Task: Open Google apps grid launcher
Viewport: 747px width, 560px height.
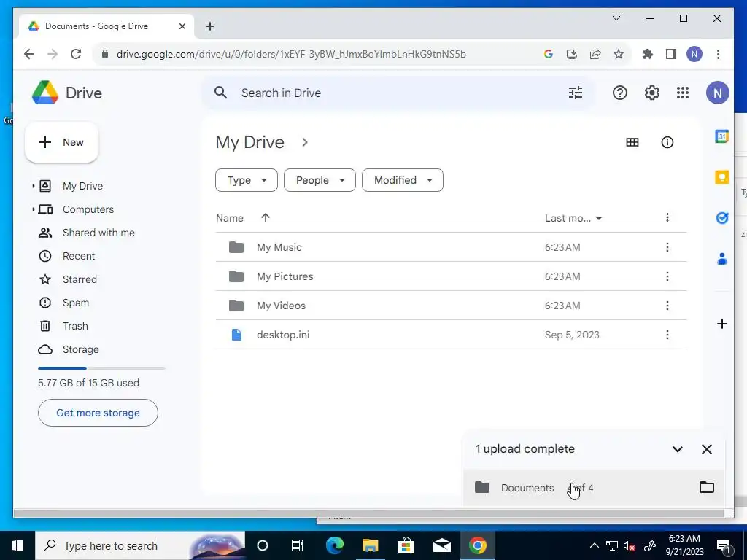Action: click(x=683, y=93)
